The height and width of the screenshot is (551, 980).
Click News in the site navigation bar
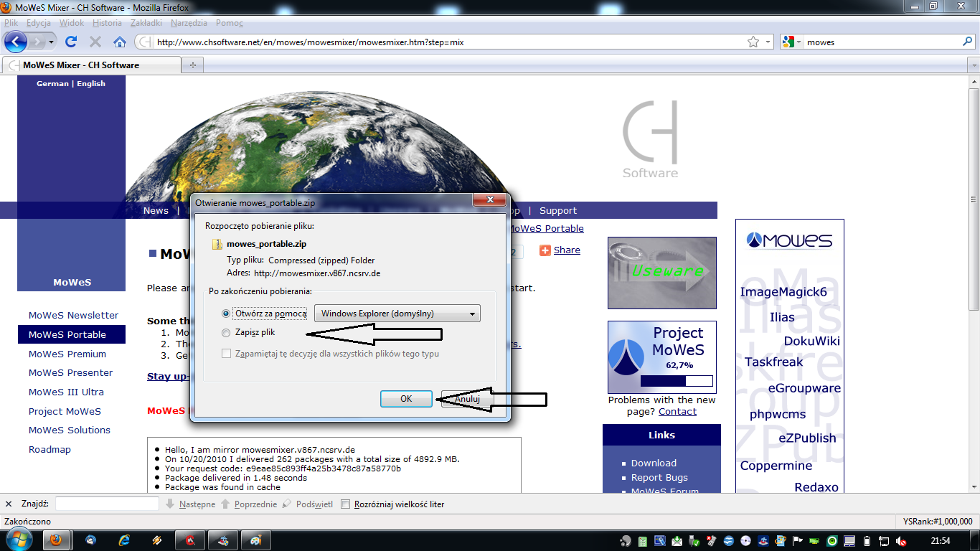(156, 210)
